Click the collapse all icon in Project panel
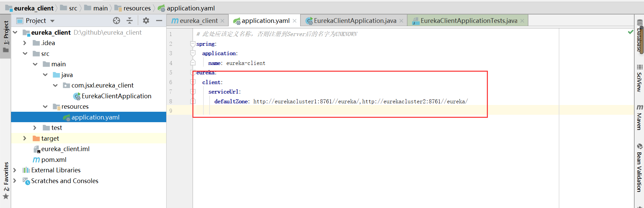Image resolution: width=644 pixels, height=208 pixels. tap(130, 21)
